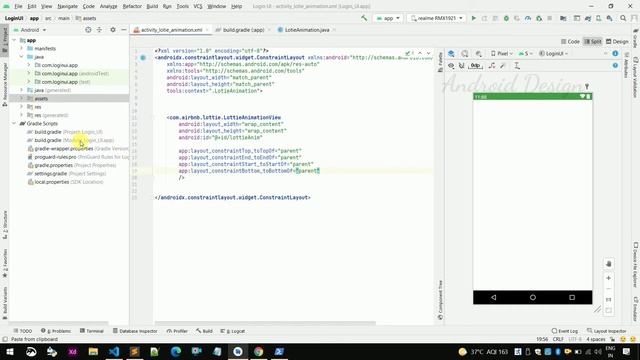
Task: Click the Search Everywhere magnifier icon
Action: coord(623,18)
